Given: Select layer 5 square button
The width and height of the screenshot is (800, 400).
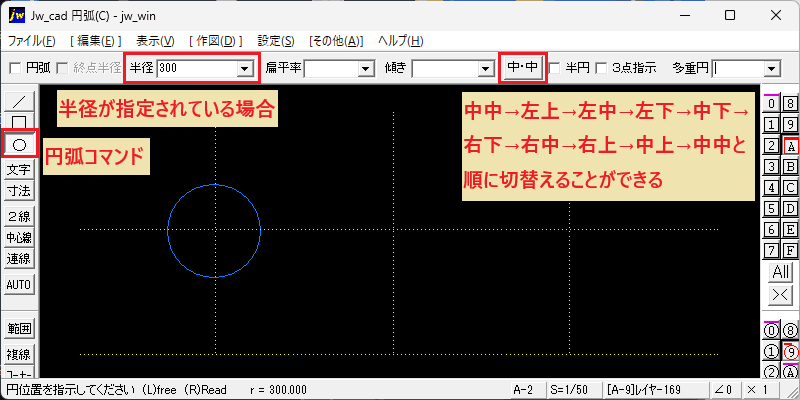Looking at the screenshot, I should click(772, 209).
